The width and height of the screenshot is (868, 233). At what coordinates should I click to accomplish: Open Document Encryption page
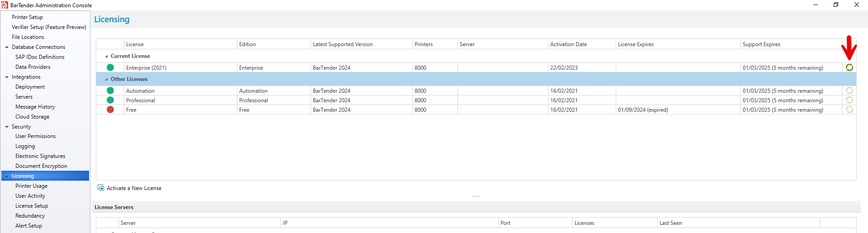point(41,166)
